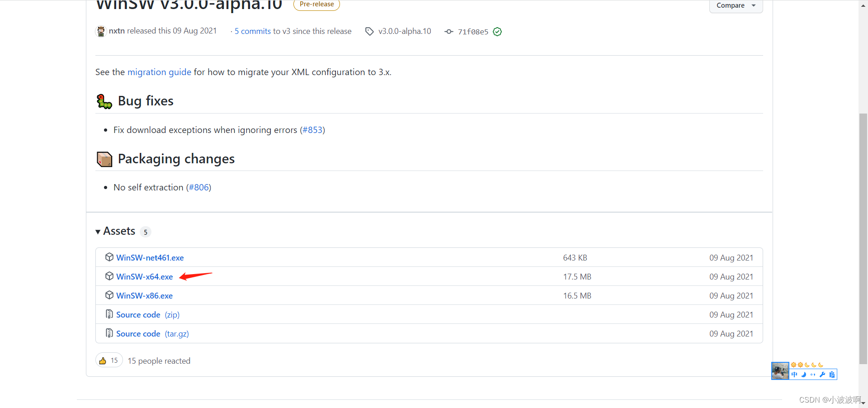This screenshot has width=868, height=408.
Task: Click the 643 KB file size
Action: (575, 257)
